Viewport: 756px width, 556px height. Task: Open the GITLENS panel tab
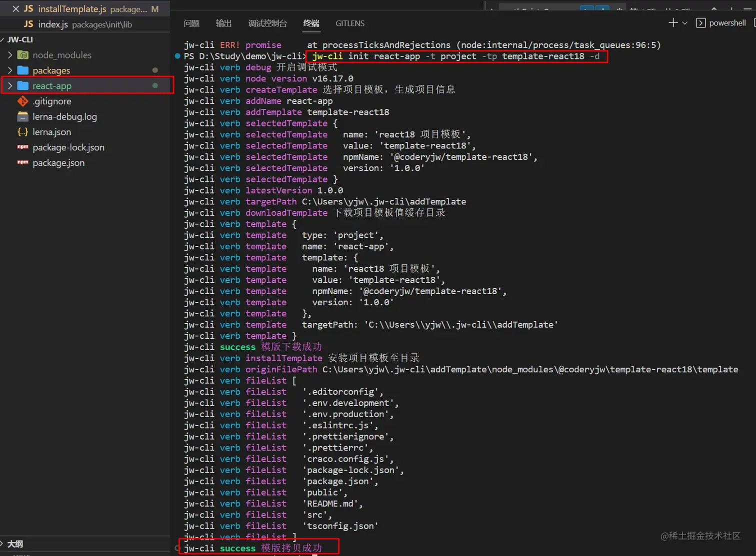350,23
